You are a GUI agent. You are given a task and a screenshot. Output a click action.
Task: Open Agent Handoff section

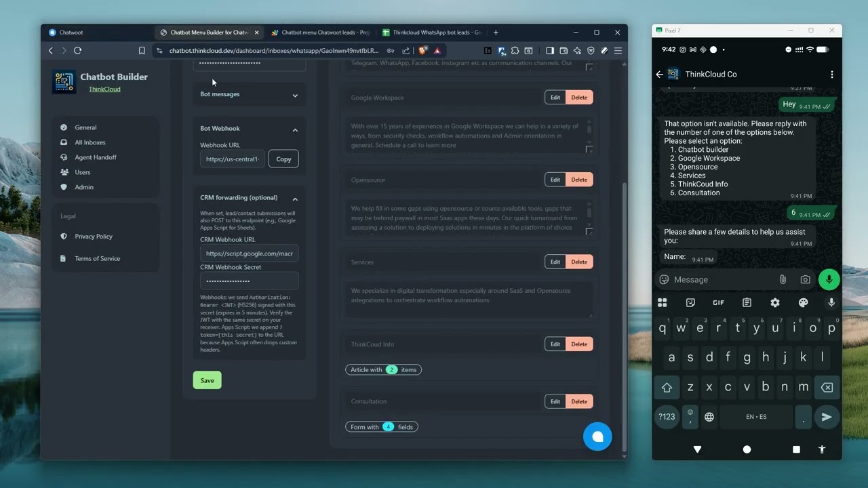[96, 157]
